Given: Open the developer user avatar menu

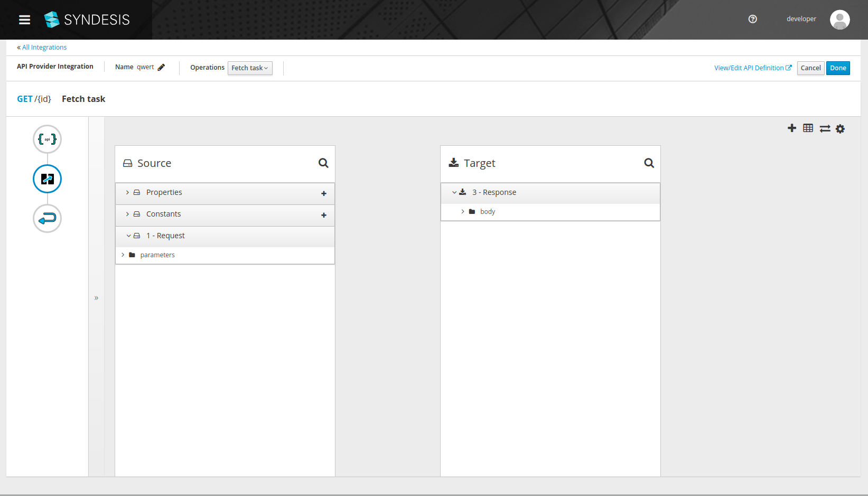Looking at the screenshot, I should click(839, 20).
